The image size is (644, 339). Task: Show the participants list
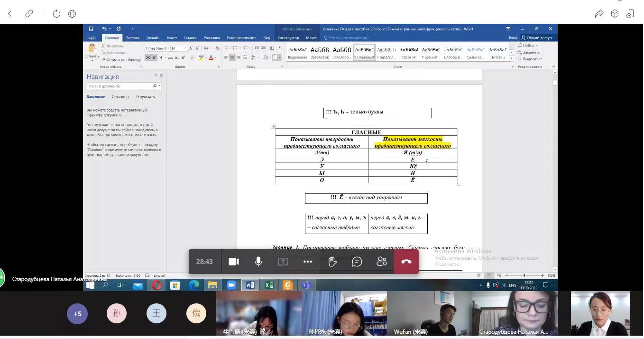pos(382,262)
